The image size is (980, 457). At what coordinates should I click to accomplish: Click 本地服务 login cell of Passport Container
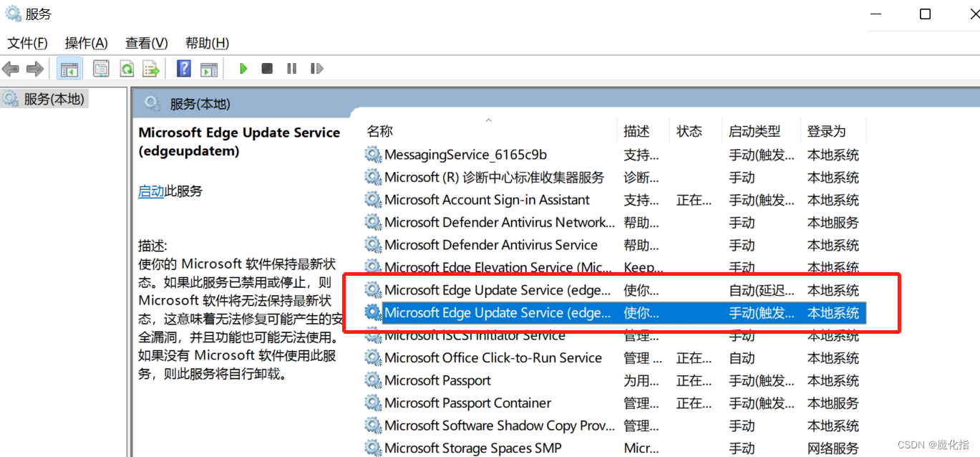pyautogui.click(x=833, y=403)
